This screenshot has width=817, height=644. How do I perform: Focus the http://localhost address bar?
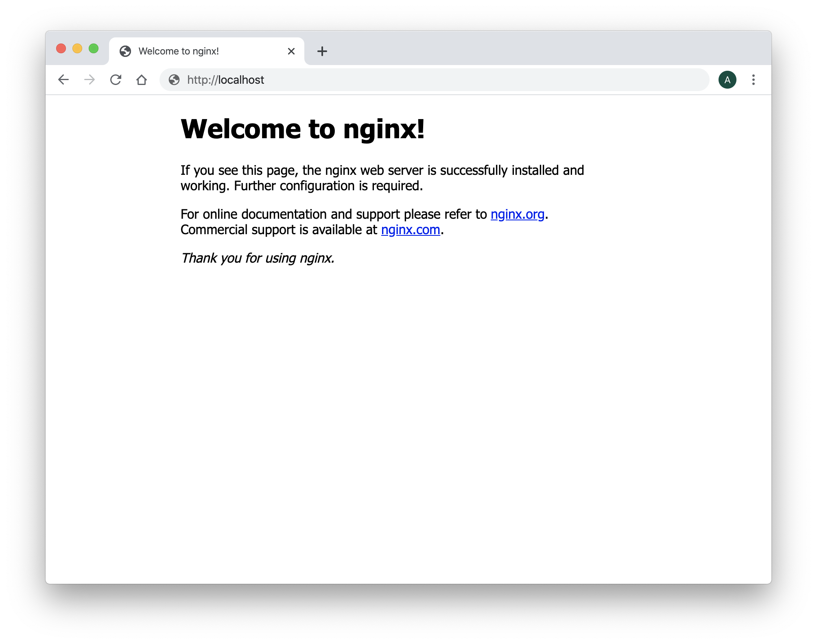click(x=435, y=80)
